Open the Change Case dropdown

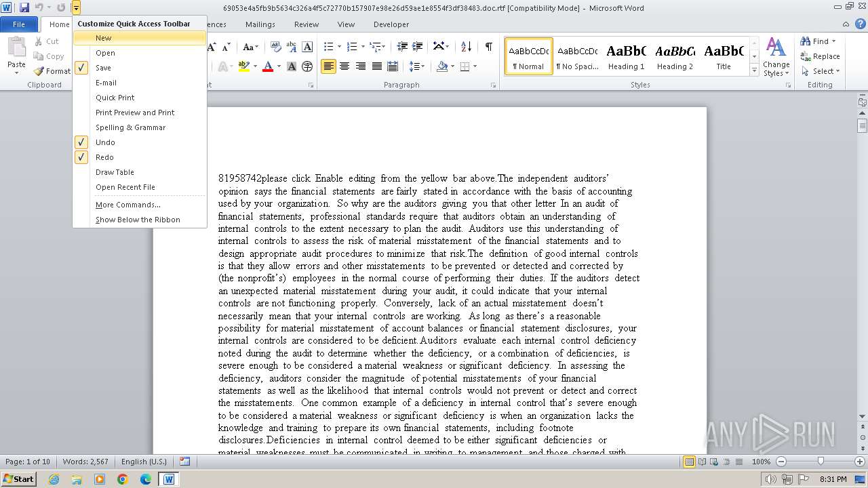[250, 47]
